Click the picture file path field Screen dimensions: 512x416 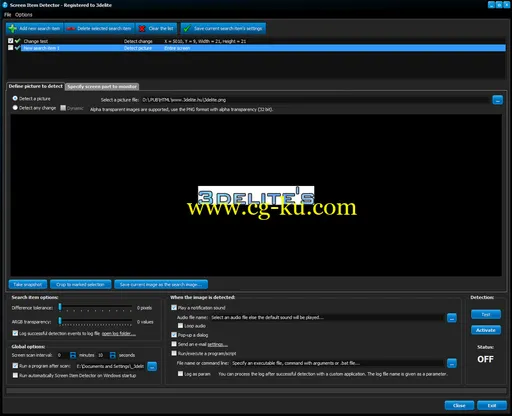pyautogui.click(x=315, y=100)
